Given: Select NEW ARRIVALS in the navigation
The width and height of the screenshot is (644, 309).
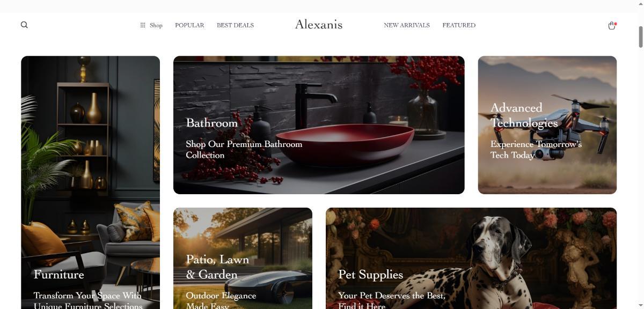Looking at the screenshot, I should pos(407,25).
